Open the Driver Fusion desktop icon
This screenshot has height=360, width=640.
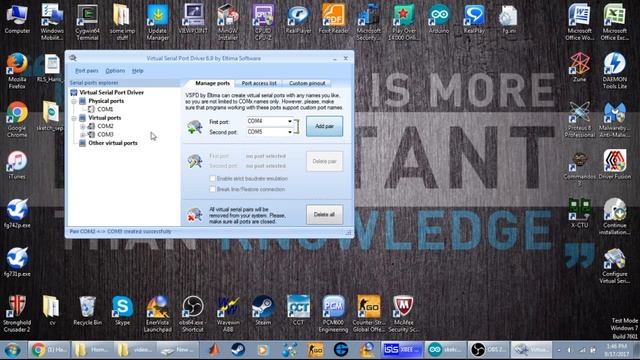click(x=615, y=164)
